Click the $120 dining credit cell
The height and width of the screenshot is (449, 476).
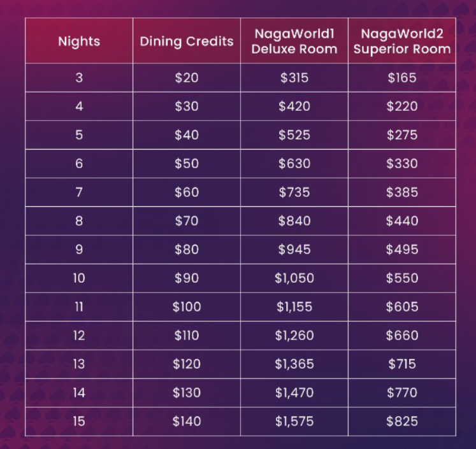click(187, 364)
